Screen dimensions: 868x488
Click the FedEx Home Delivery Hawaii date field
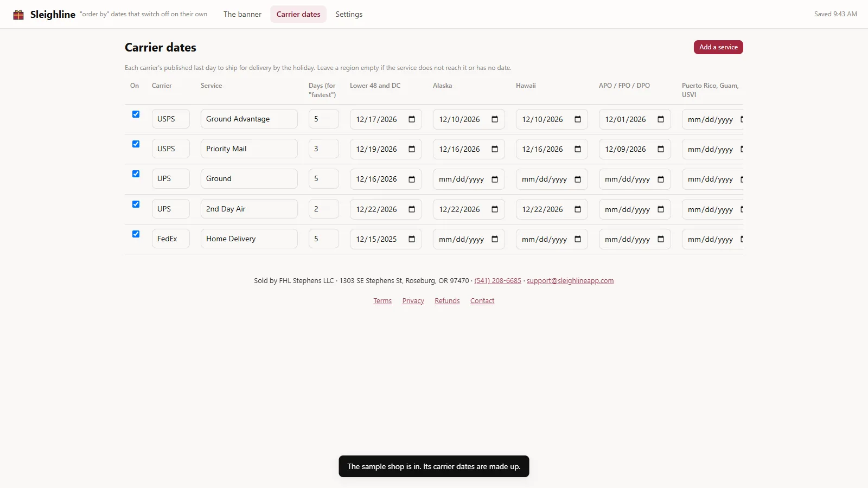coord(552,239)
